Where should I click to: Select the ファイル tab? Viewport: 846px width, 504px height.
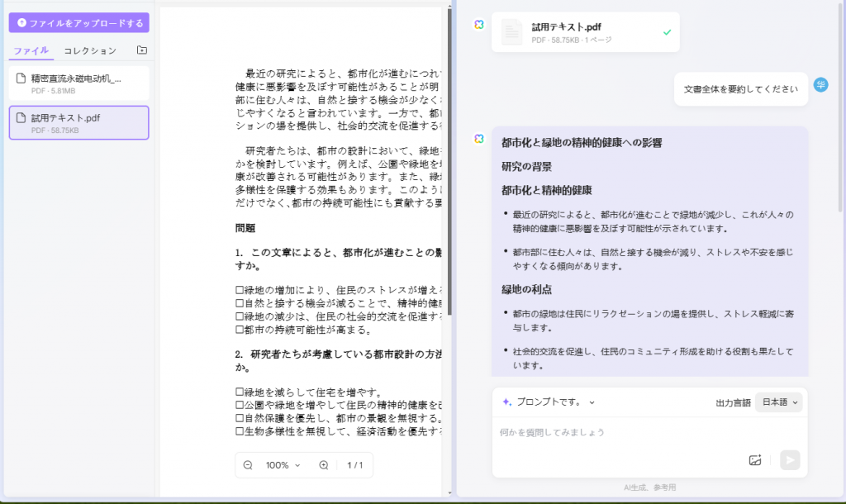tap(31, 50)
